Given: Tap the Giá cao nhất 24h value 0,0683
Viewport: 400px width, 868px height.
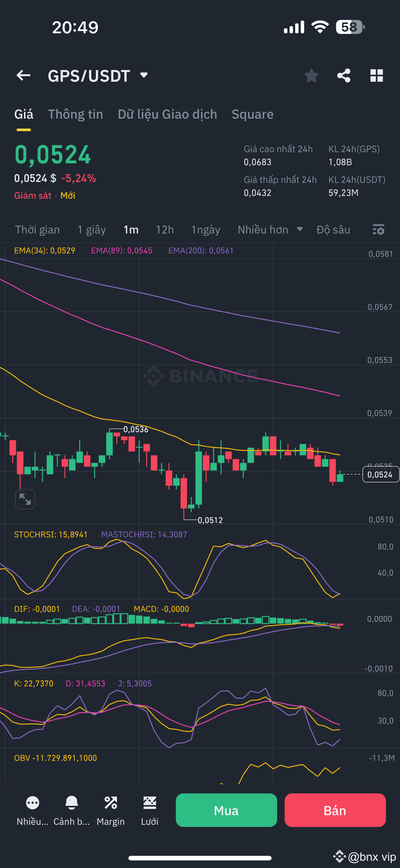Looking at the screenshot, I should point(257,162).
